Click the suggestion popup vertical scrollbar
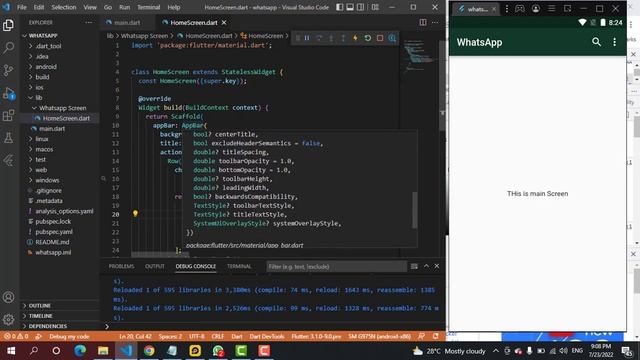Screen dimensions: 640x360 [x=415, y=210]
